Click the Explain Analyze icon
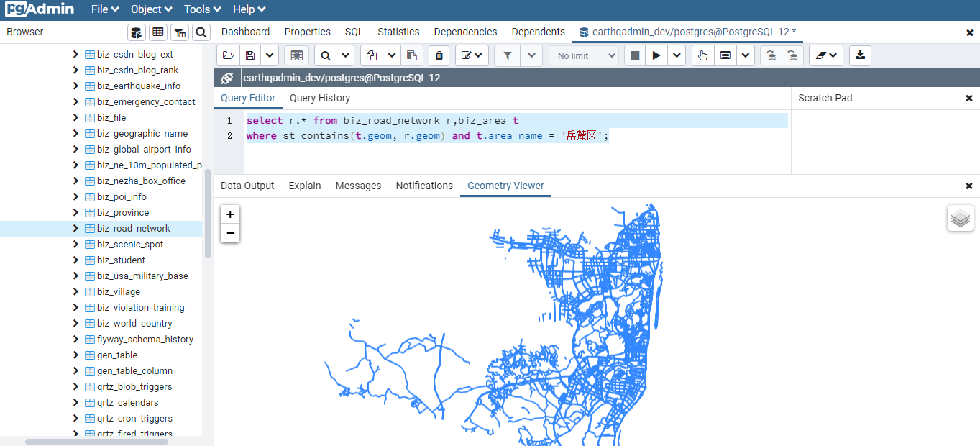The height and width of the screenshot is (446, 980). tap(725, 55)
